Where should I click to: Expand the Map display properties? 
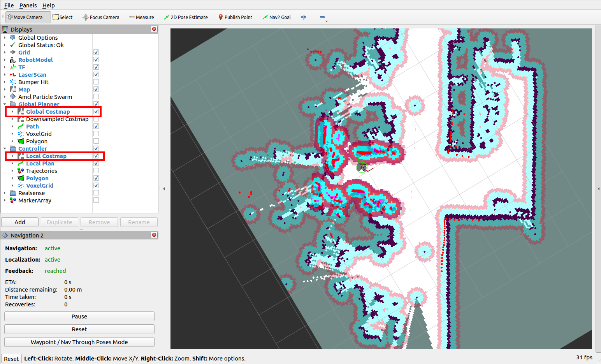(x=5, y=90)
